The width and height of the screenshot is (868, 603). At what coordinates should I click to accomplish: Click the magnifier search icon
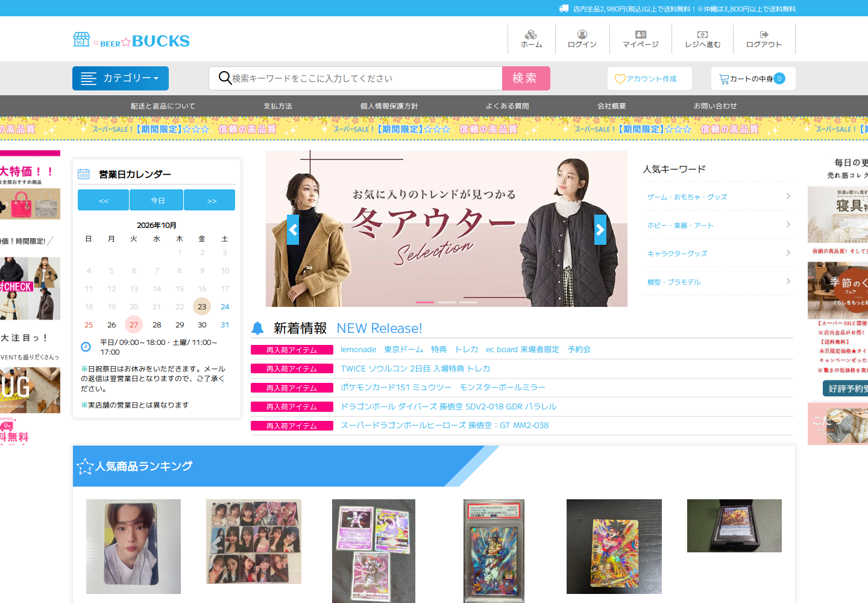225,78
